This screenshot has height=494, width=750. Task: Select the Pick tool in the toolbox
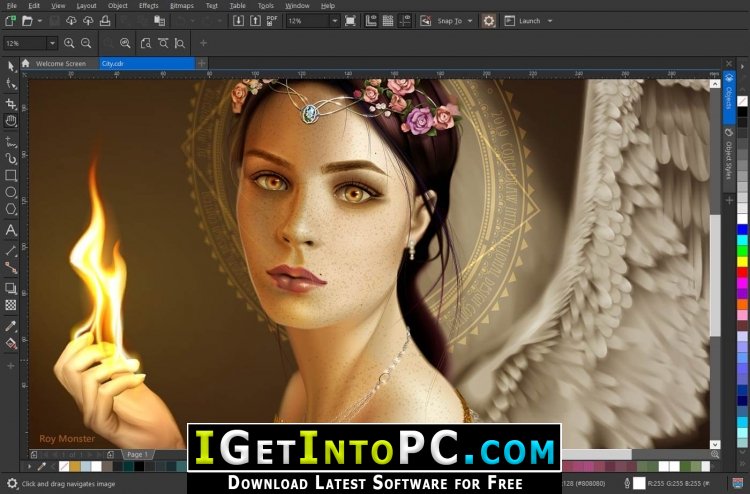point(11,66)
